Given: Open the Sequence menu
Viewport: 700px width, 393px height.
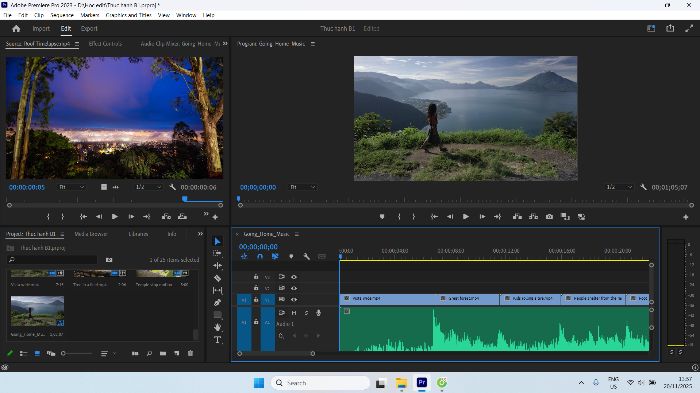Looking at the screenshot, I should pos(62,15).
